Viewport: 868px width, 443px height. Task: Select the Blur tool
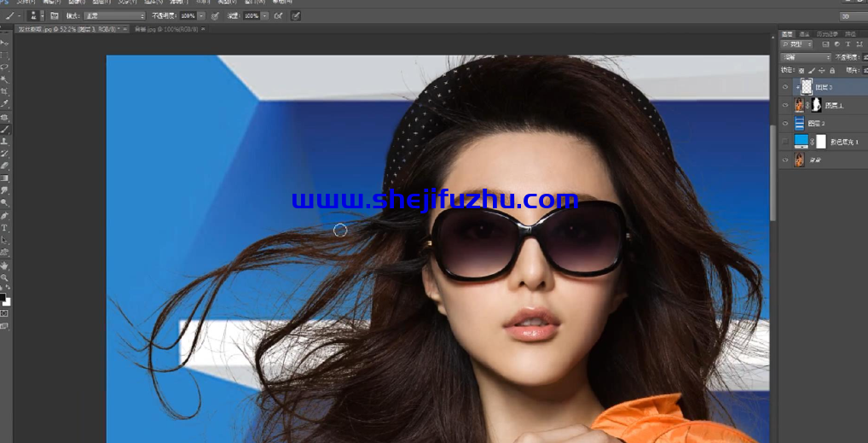pos(5,190)
